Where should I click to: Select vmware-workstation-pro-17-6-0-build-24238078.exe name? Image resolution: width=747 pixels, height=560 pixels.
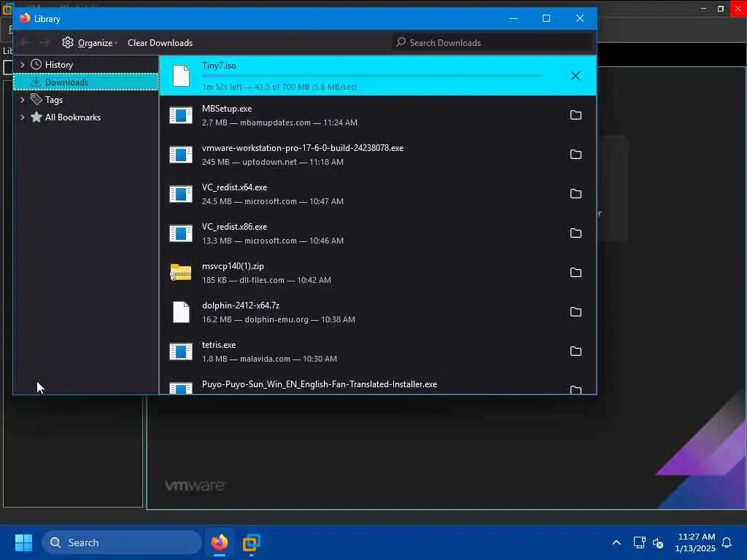tap(303, 148)
